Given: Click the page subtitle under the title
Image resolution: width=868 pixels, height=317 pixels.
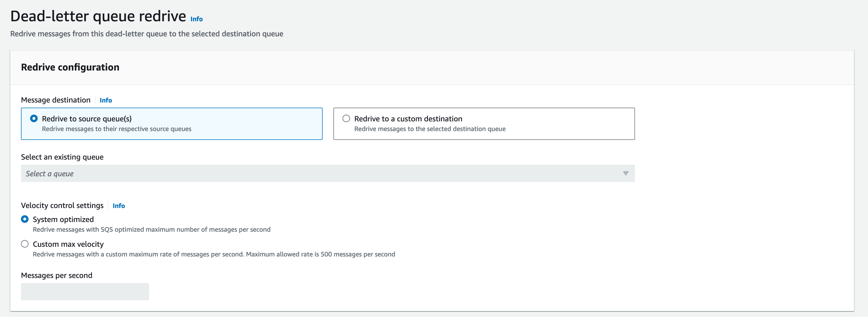Looking at the screenshot, I should [147, 34].
